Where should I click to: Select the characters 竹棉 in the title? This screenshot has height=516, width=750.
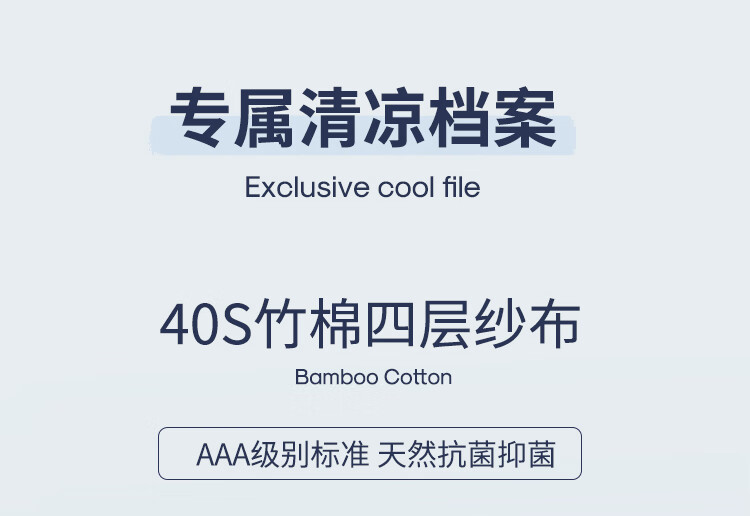click(308, 323)
